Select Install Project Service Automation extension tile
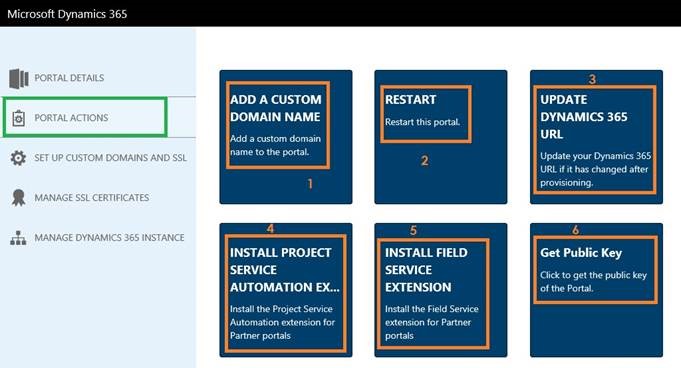 (286, 290)
